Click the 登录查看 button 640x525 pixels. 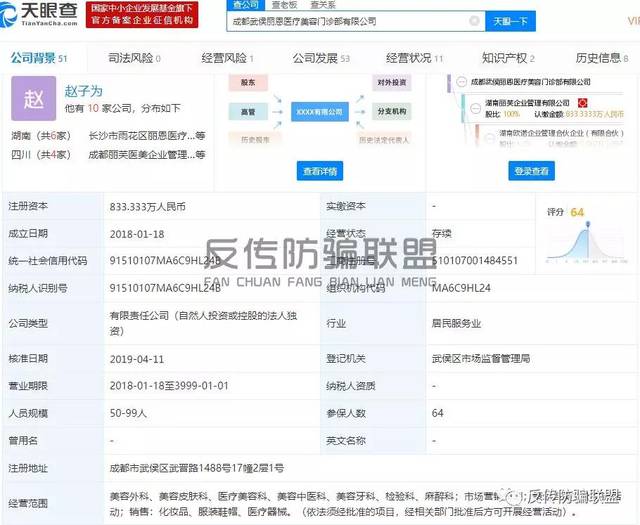[x=531, y=171]
